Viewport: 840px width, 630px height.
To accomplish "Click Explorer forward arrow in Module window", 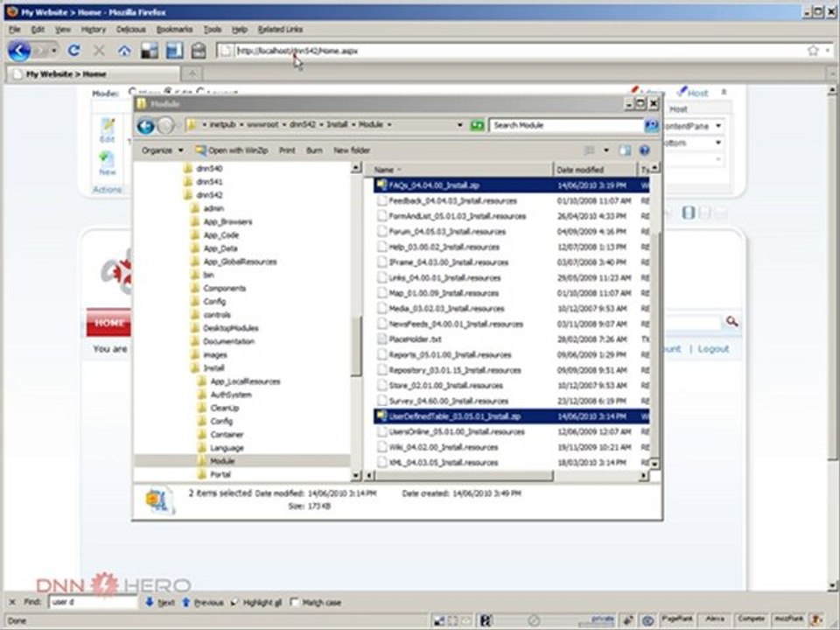I will [166, 126].
